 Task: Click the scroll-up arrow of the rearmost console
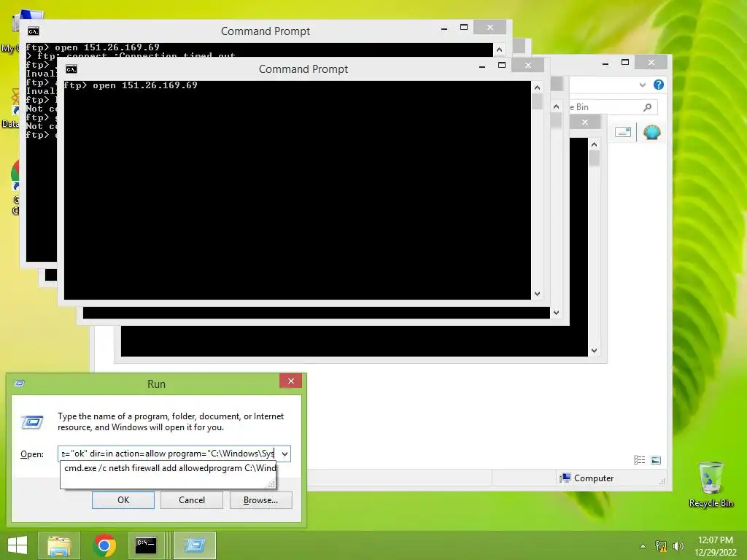point(594,144)
